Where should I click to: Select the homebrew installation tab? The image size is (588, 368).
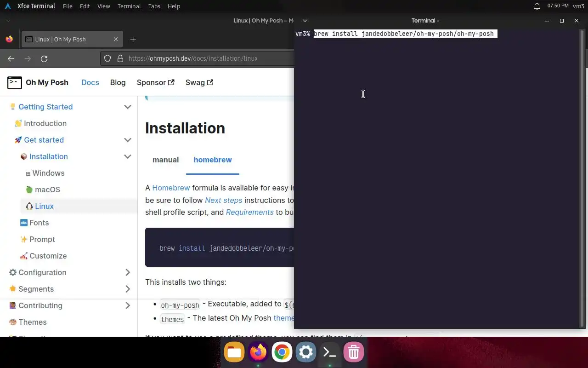(213, 160)
